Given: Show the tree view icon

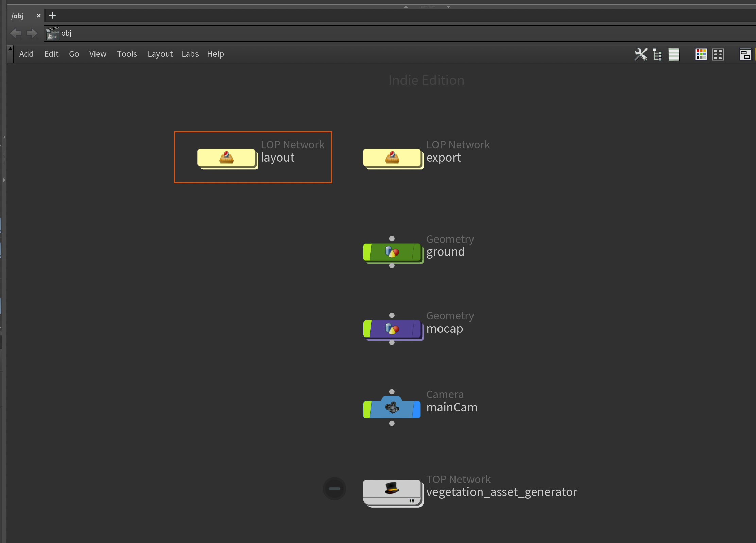Looking at the screenshot, I should point(657,54).
